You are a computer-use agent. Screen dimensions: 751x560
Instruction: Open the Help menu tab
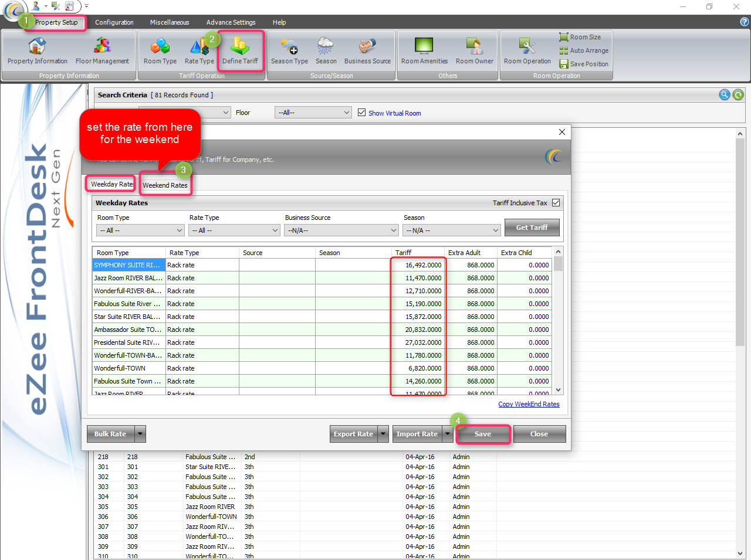click(279, 22)
